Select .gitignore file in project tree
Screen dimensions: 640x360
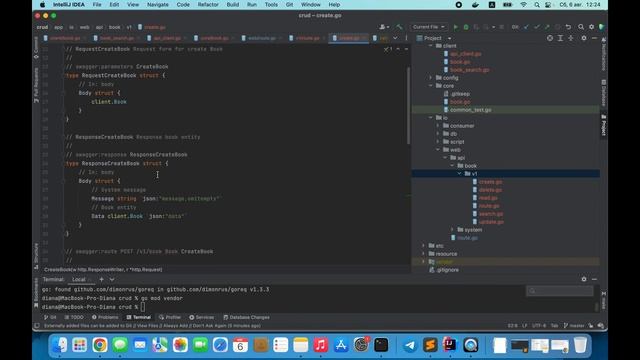(447, 270)
